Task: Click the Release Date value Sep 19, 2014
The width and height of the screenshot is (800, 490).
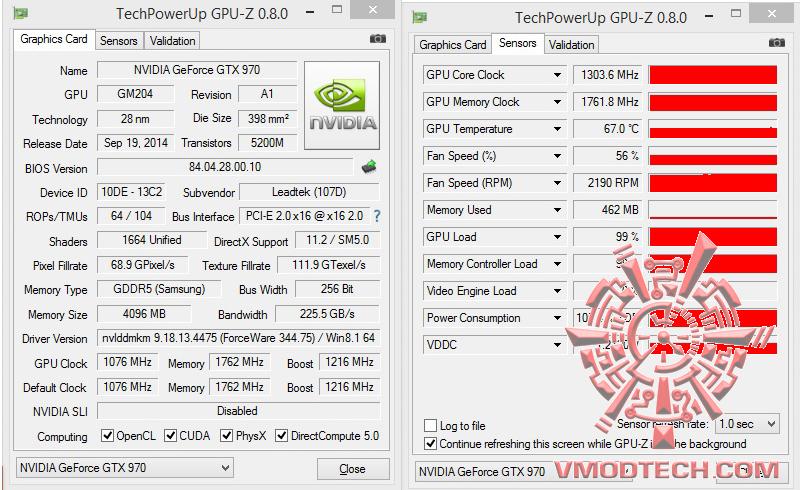Action: (x=136, y=143)
